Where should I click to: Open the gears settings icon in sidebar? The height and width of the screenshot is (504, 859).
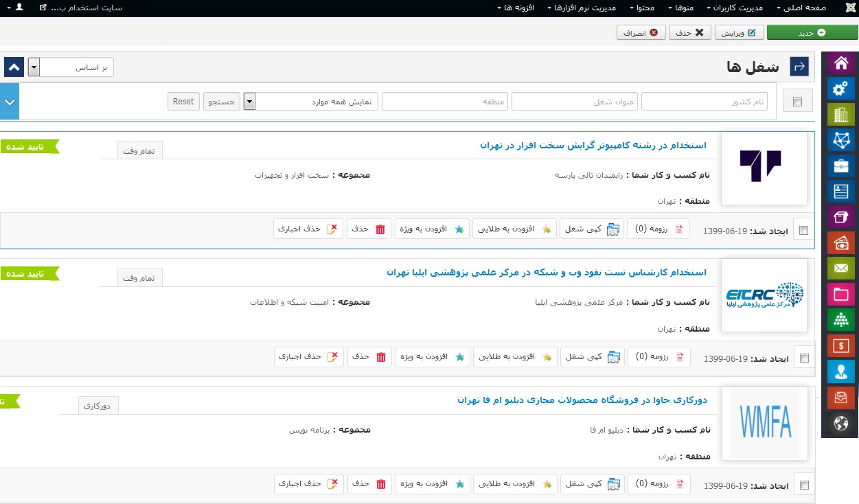(840, 89)
